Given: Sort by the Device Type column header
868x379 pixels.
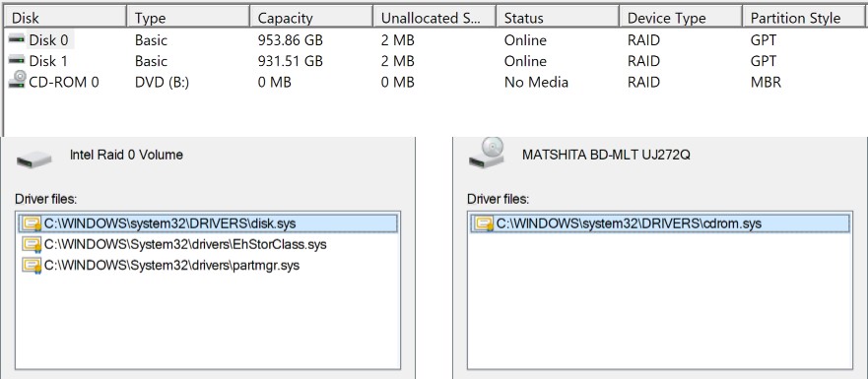Looking at the screenshot, I should point(681,18).
